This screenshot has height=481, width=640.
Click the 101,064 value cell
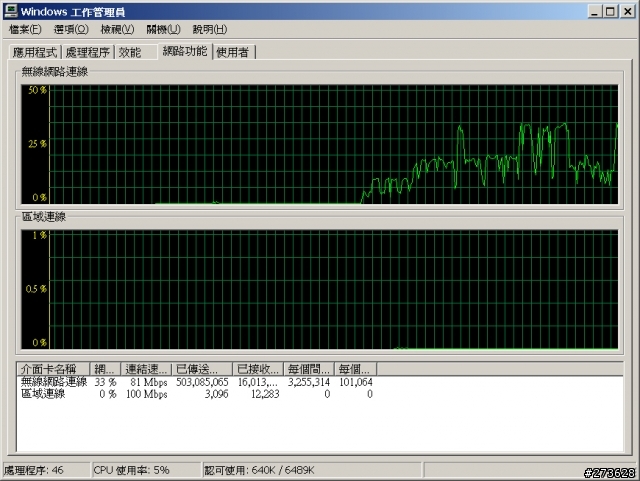pyautogui.click(x=356, y=382)
